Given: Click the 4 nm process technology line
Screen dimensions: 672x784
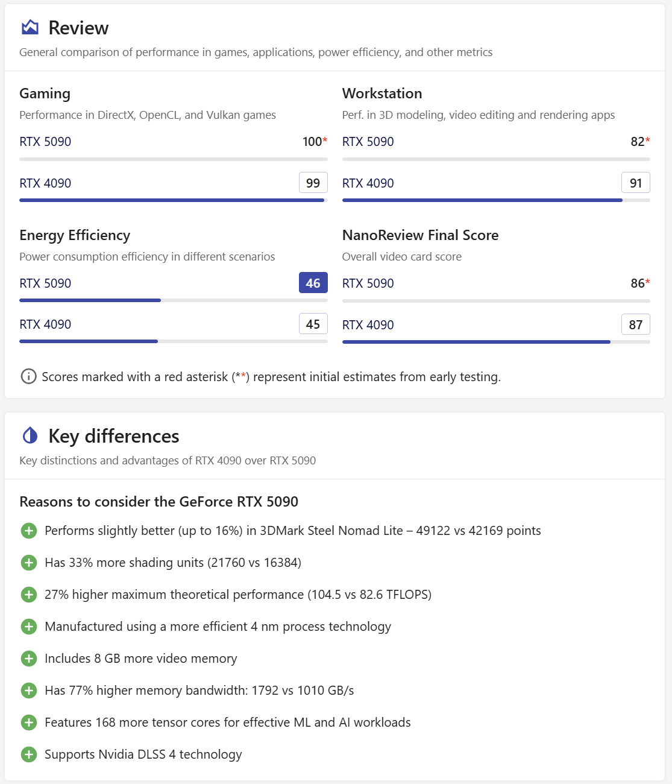Looking at the screenshot, I should coord(218,627).
